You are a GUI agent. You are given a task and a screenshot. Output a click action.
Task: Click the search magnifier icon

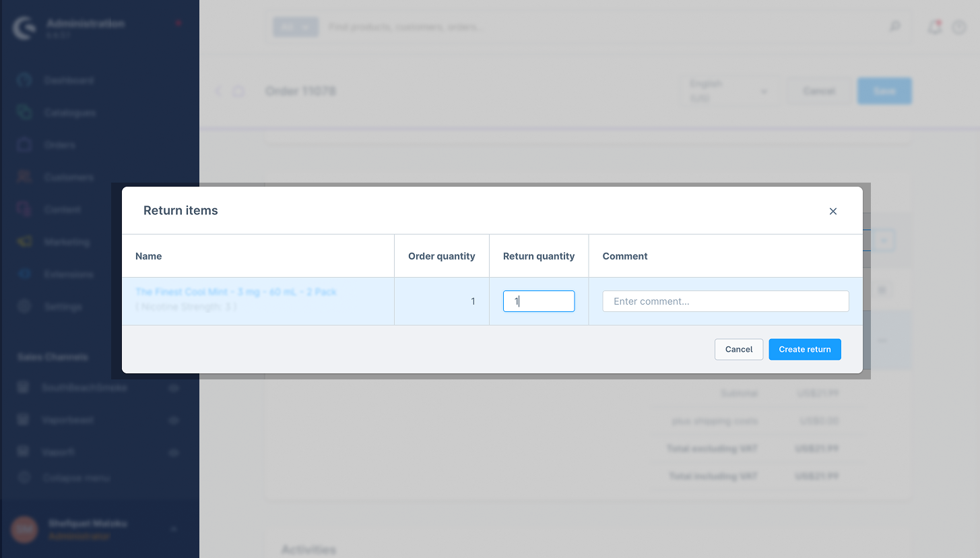click(894, 27)
